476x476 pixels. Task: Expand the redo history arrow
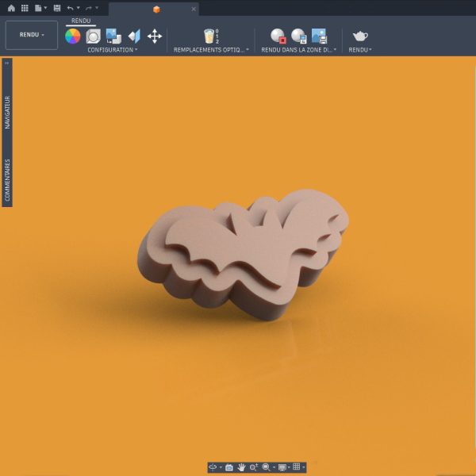(97, 8)
